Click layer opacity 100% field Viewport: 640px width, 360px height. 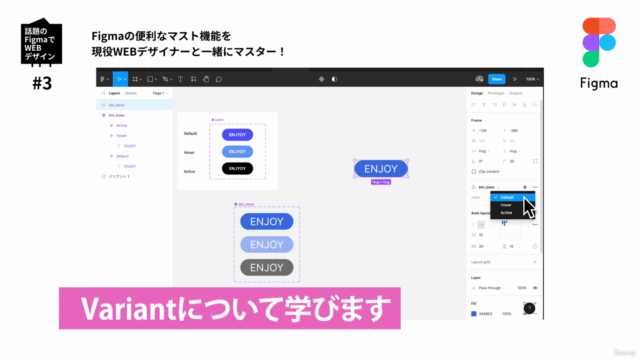(522, 288)
